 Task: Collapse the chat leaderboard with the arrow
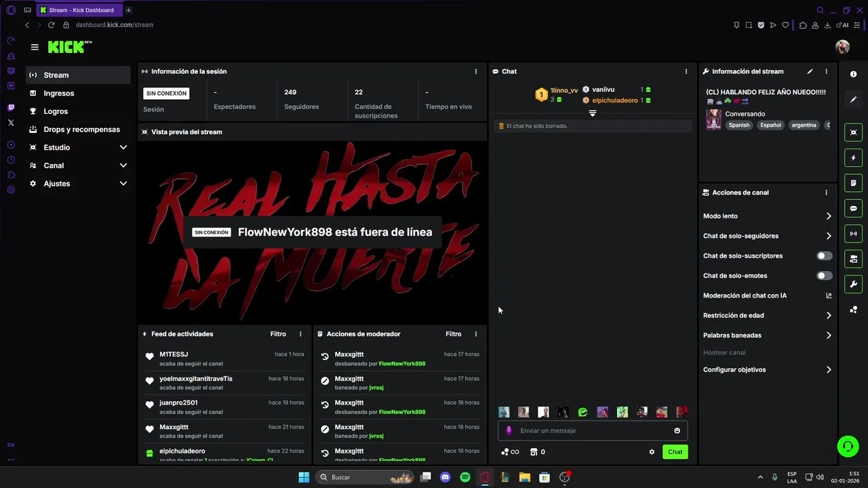(x=592, y=113)
